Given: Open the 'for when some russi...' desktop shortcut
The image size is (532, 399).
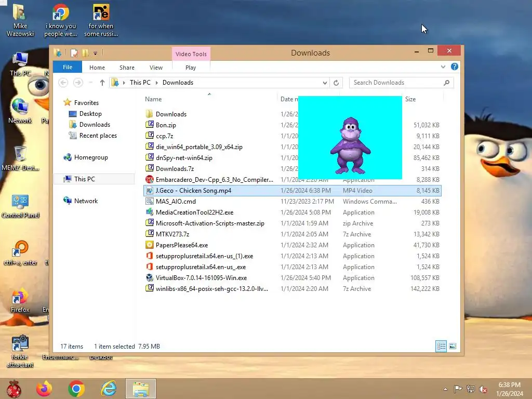Looking at the screenshot, I should tap(101, 20).
